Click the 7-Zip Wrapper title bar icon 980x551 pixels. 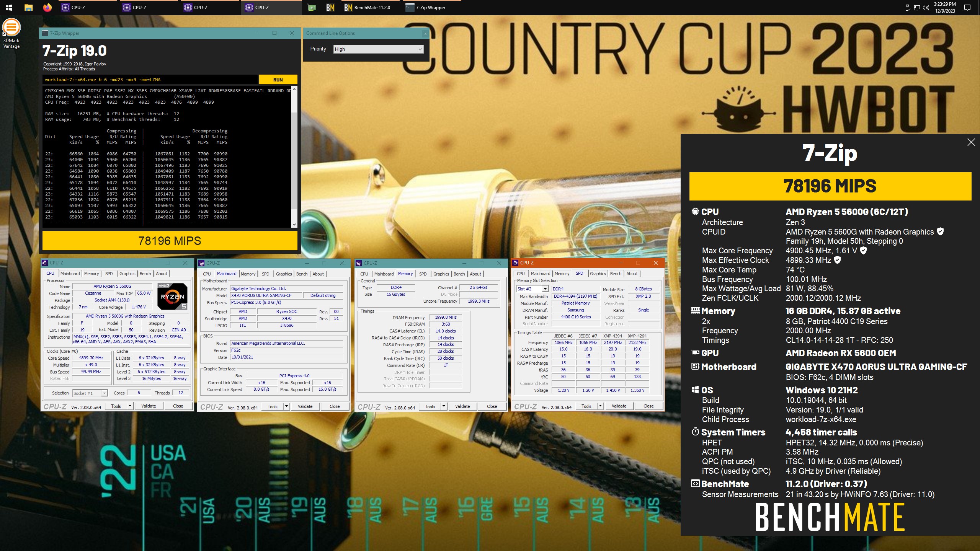[45, 33]
